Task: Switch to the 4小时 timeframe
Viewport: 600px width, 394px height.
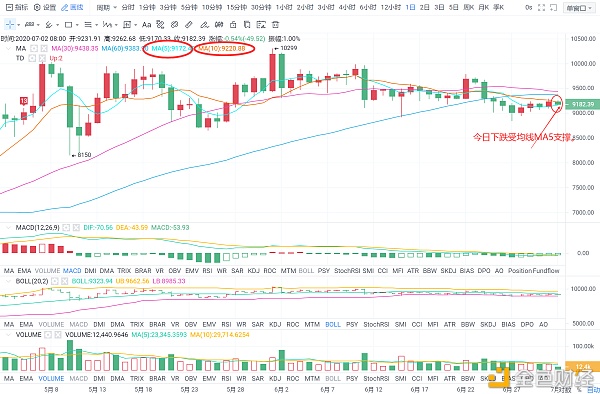Action: [346, 7]
